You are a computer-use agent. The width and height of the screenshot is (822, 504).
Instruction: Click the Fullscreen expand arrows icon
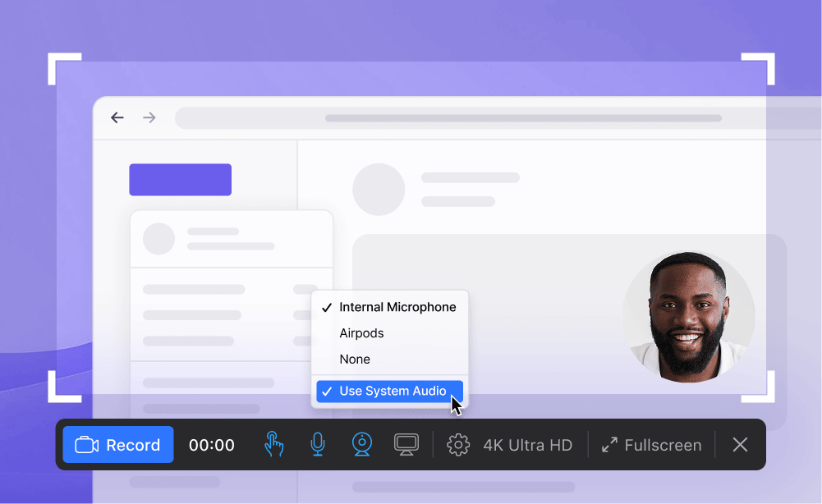(x=609, y=445)
